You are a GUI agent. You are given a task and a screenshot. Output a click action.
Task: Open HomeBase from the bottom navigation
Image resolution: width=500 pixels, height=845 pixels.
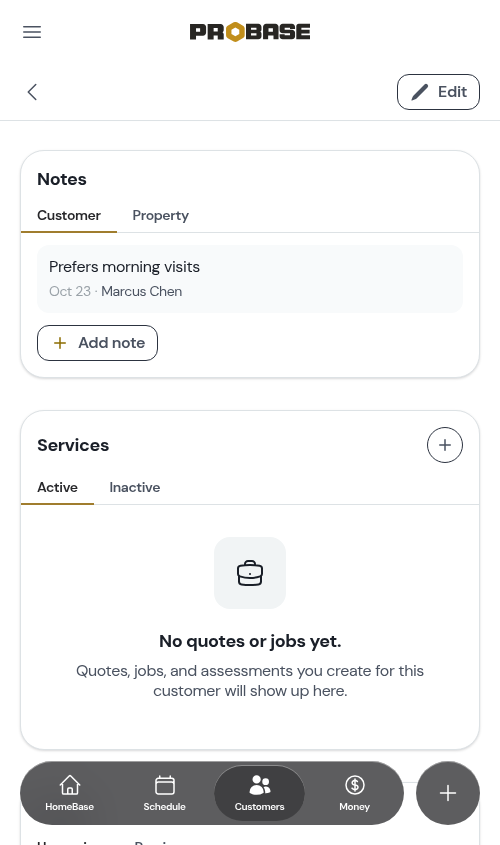tap(70, 793)
